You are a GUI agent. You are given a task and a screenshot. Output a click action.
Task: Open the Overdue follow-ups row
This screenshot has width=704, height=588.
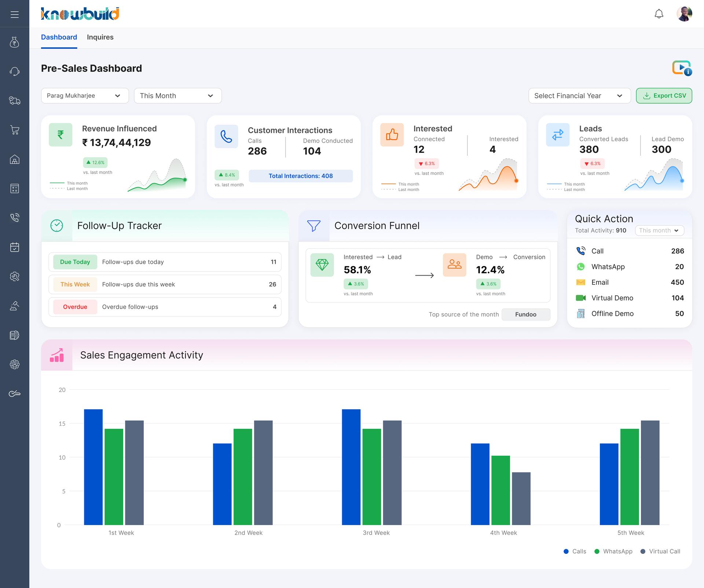tap(165, 307)
